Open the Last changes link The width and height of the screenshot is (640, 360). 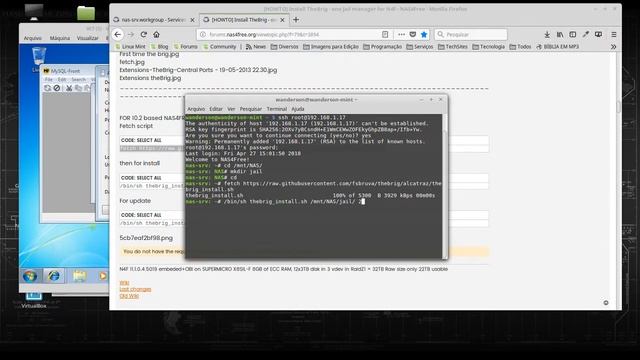pyautogui.click(x=135, y=289)
